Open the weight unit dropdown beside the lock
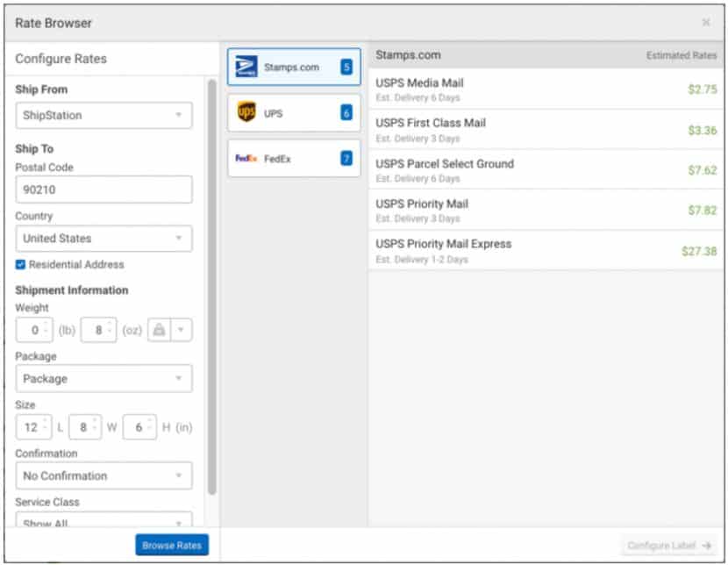This screenshot has width=728, height=565. click(x=182, y=329)
